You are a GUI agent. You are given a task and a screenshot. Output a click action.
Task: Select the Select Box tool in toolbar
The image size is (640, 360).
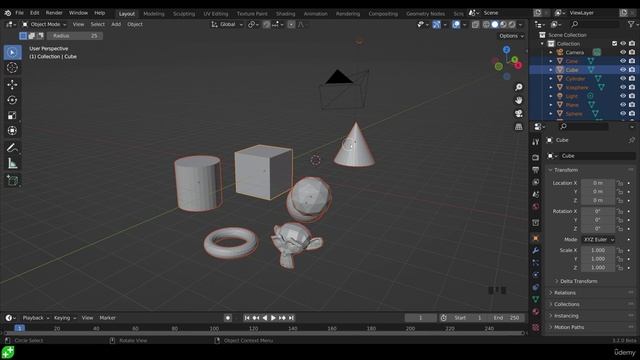point(12,52)
